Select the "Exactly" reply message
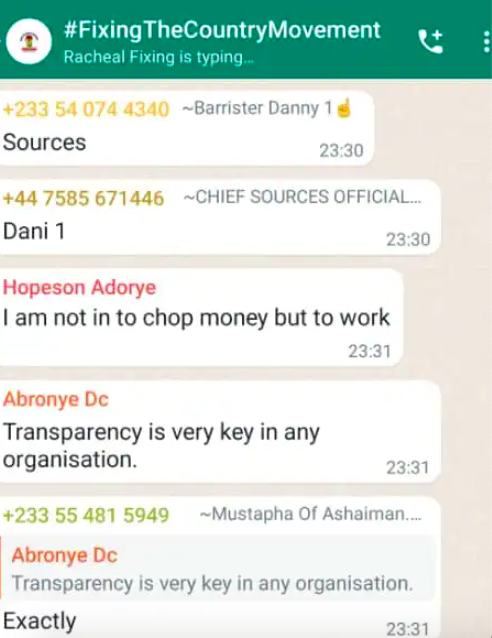Screen dimensions: 492x638 click(x=39, y=621)
